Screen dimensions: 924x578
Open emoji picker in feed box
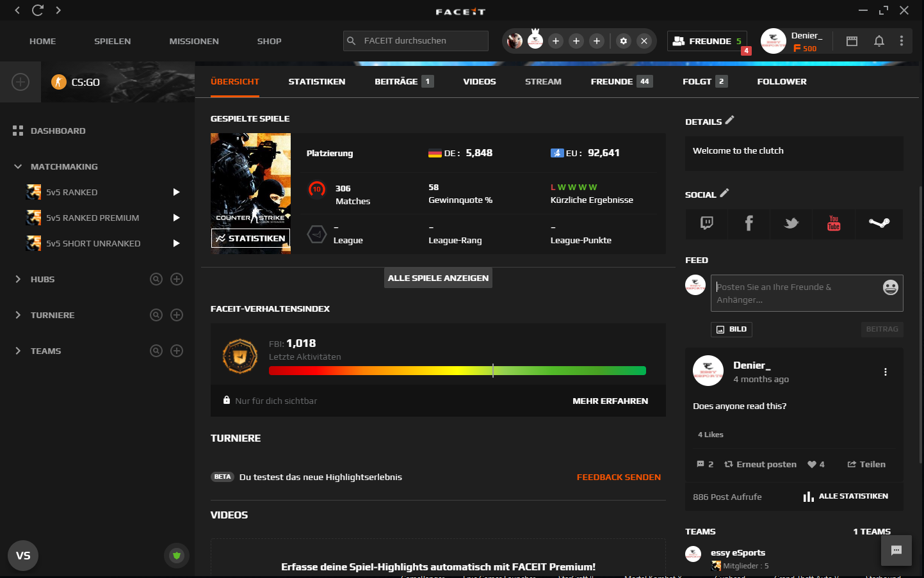(x=891, y=287)
